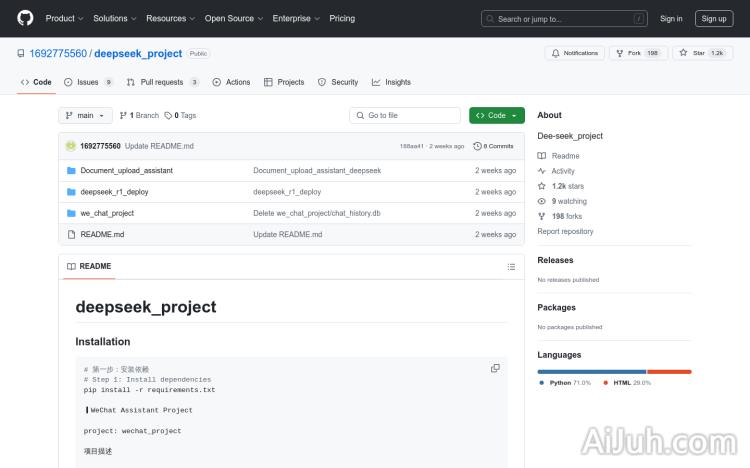750x468 pixels.
Task: Open the Activity link in About
Action: (556, 171)
